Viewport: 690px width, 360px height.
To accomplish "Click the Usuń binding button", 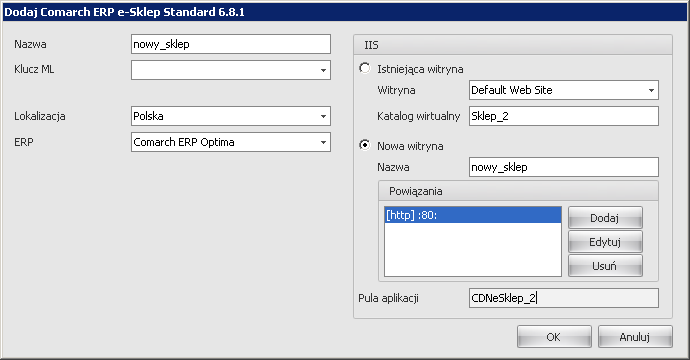I will 605,266.
